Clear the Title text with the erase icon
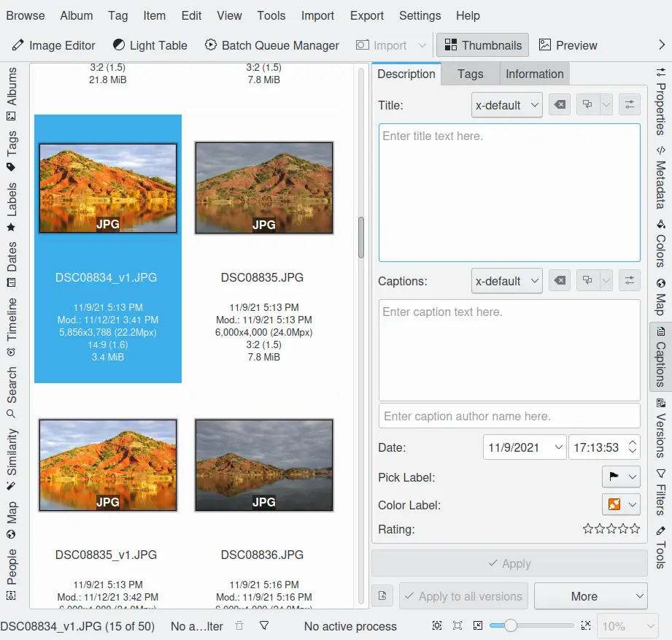The width and height of the screenshot is (672, 640). tap(559, 105)
